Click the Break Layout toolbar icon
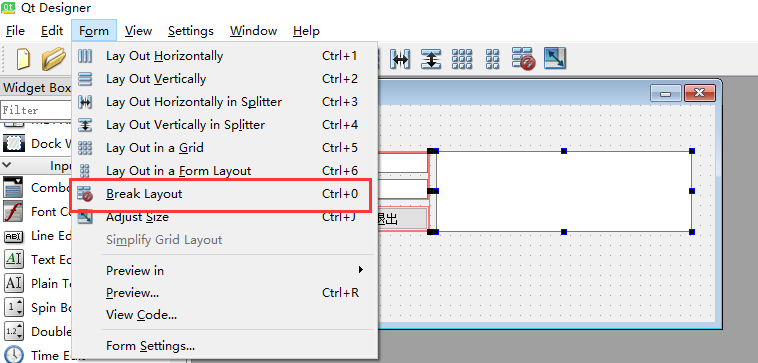Screen dimensions: 758x363 [524, 59]
